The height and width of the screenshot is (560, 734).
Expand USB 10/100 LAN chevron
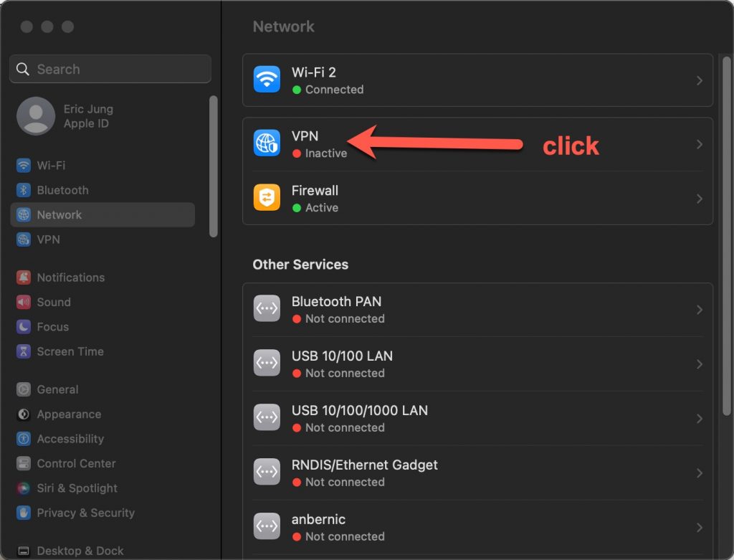[x=700, y=364]
